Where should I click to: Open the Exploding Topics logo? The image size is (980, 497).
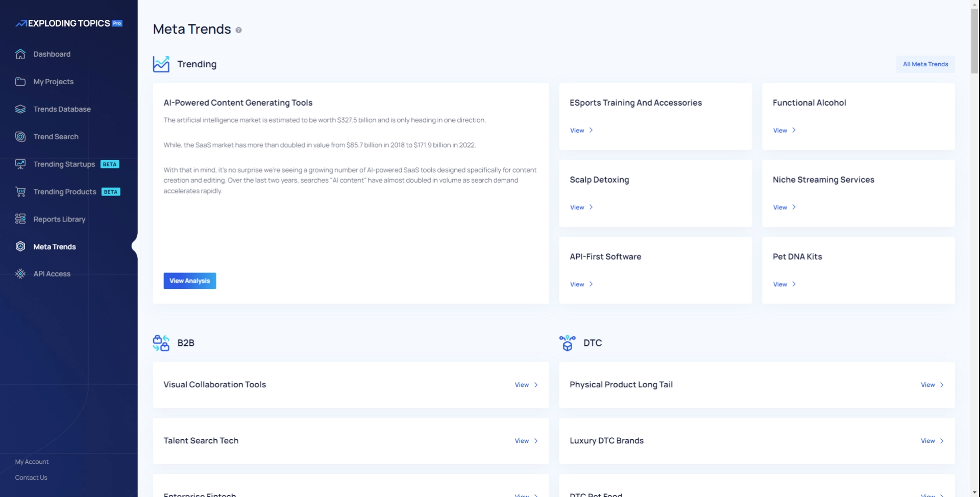coord(69,23)
